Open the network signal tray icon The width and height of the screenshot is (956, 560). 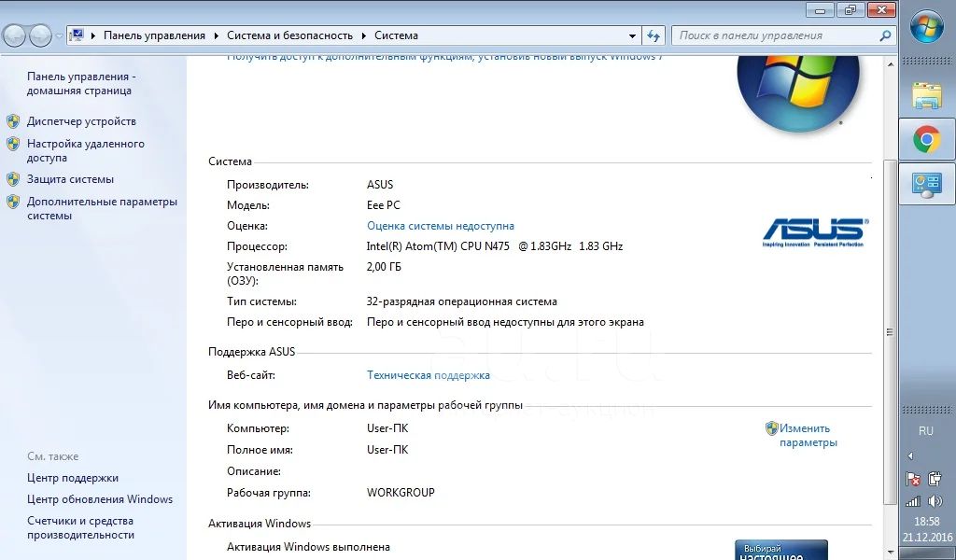[x=913, y=501]
